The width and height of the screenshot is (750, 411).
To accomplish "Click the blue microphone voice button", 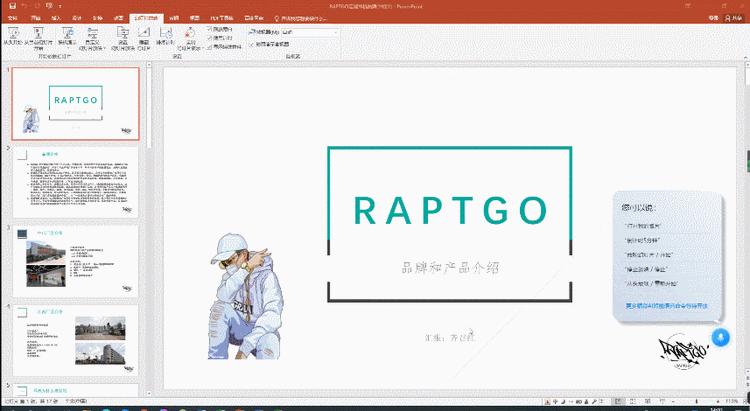I will [720, 337].
